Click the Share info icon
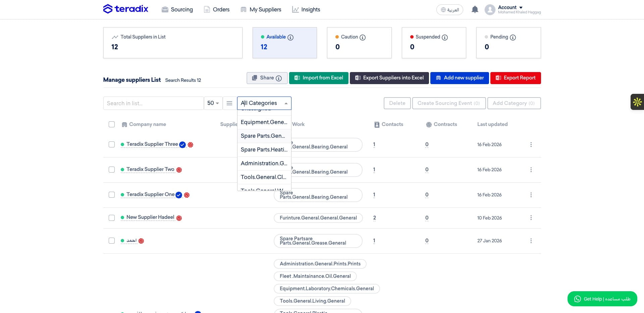The image size is (644, 313). [x=279, y=78]
